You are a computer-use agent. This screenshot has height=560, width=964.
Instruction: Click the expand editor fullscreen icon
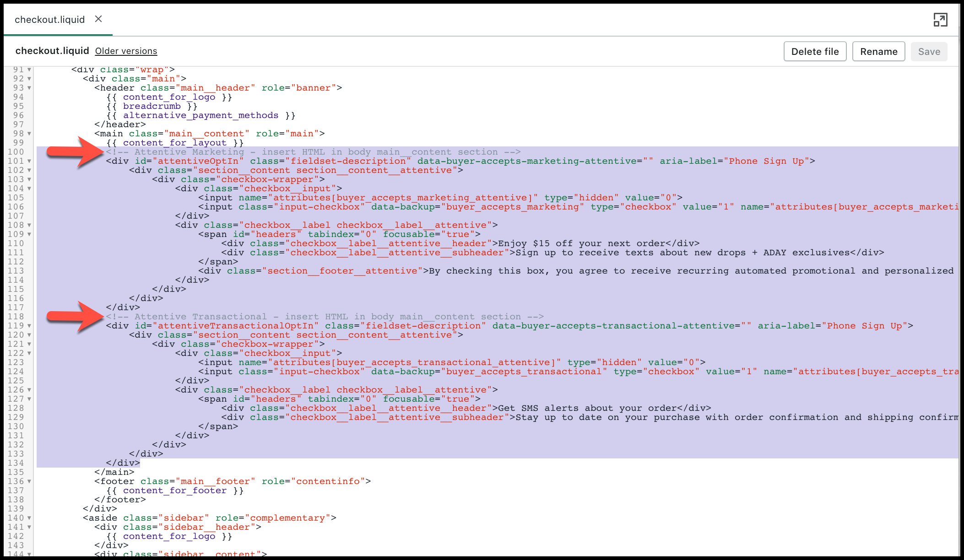[940, 20]
